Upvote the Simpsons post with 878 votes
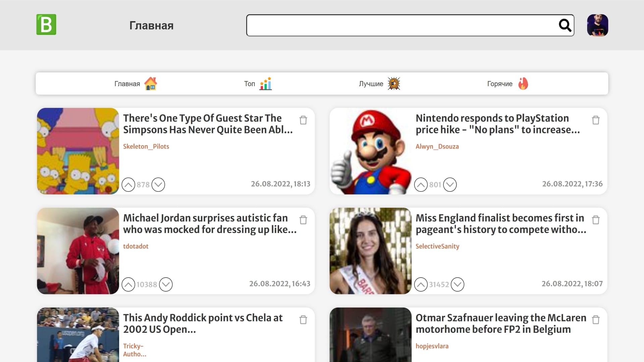This screenshot has height=362, width=644. (128, 185)
